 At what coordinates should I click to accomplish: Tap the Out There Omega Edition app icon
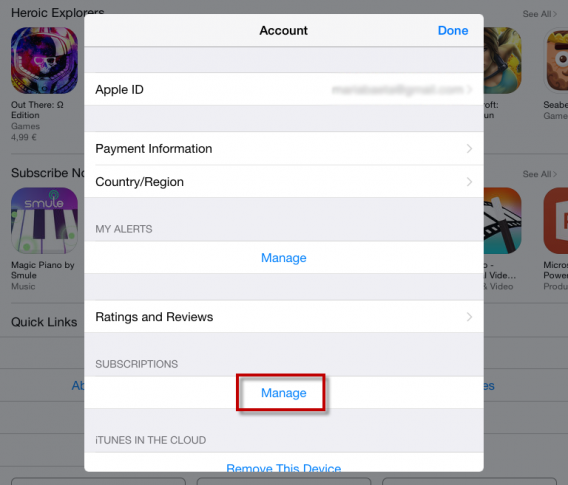(x=44, y=60)
